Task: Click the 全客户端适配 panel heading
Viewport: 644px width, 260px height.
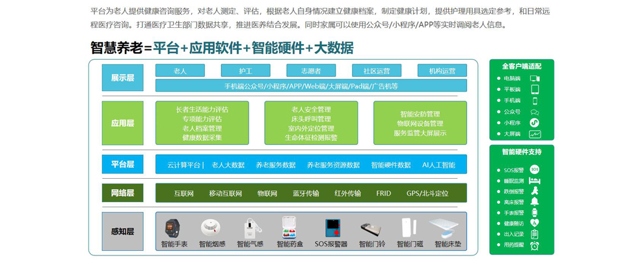Action: 522,66
